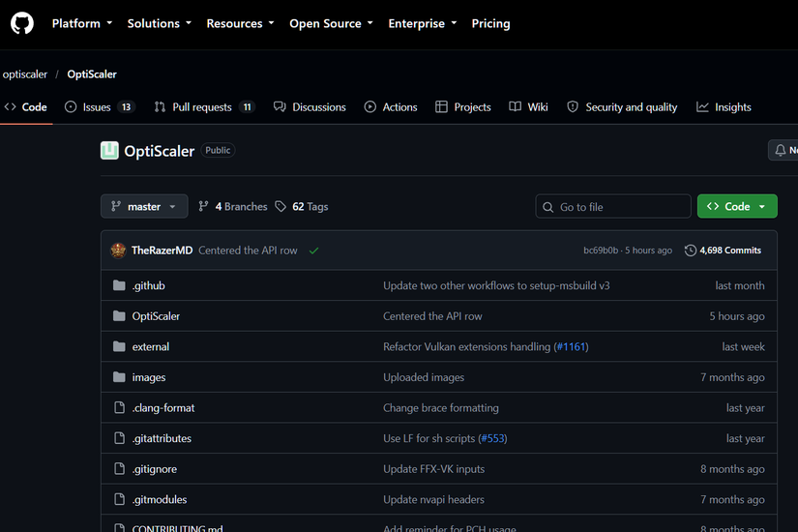Viewport: 798px width, 532px height.
Task: Click the Issues count badge 13
Action: tap(126, 107)
